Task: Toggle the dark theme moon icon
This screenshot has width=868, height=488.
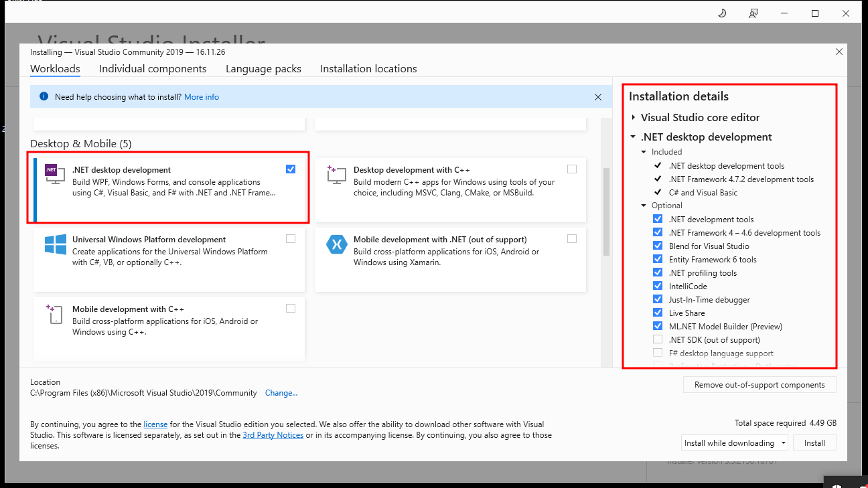Action: pos(723,13)
